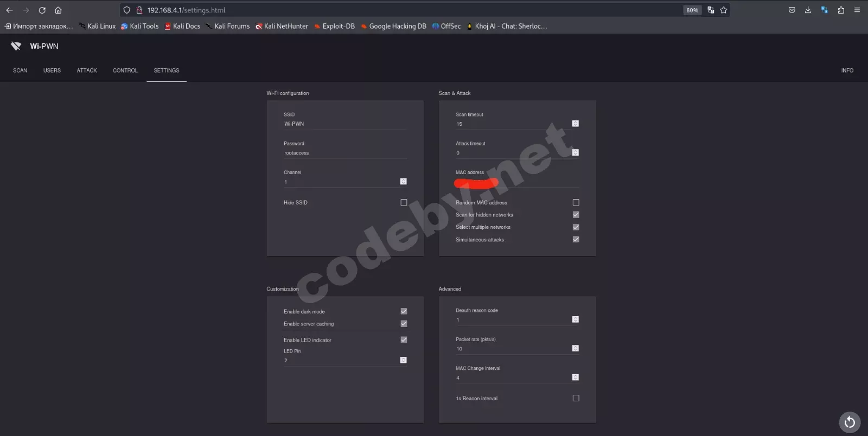Bookmark this page with the star icon
The height and width of the screenshot is (436, 868).
click(724, 10)
